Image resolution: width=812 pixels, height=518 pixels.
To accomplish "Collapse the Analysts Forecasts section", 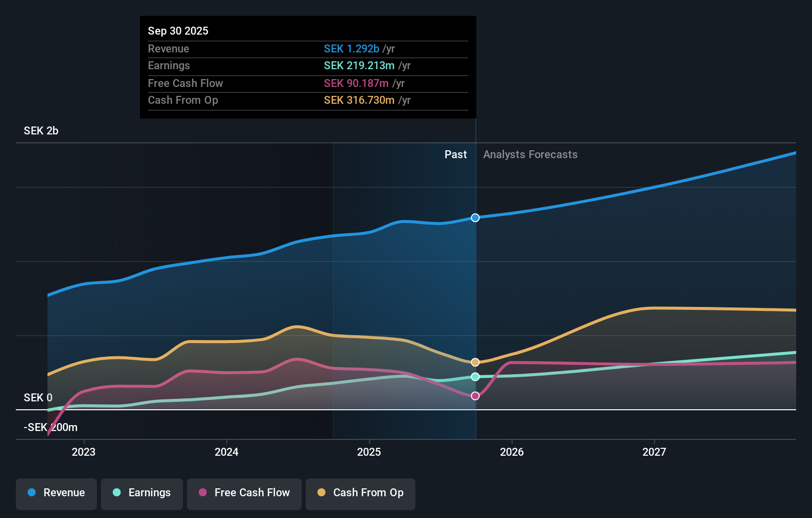I will 530,154.
